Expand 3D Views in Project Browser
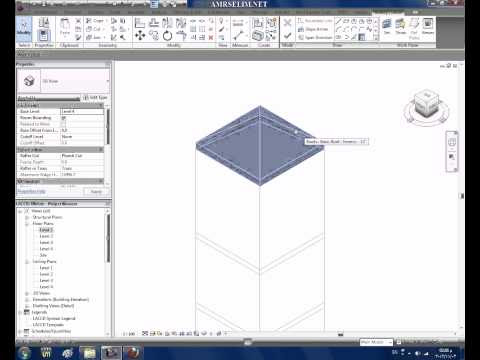Screen dimensions: 480x360 coord(27,293)
